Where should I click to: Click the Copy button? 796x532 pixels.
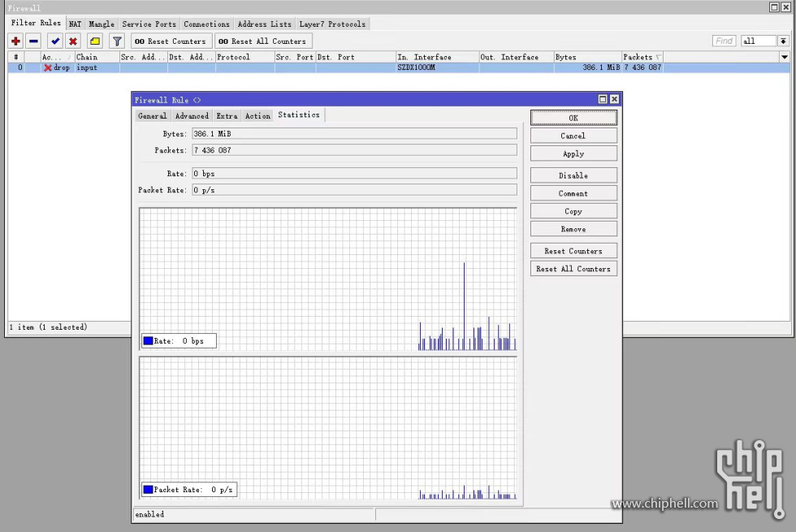point(573,210)
